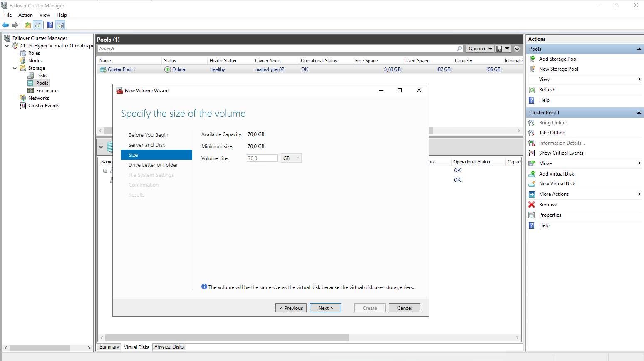Click the Refresh action icon
644x361 pixels.
pos(532,90)
